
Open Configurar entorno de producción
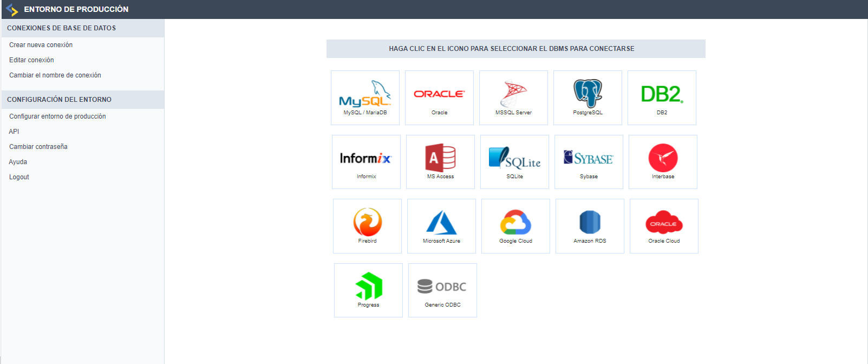click(57, 116)
